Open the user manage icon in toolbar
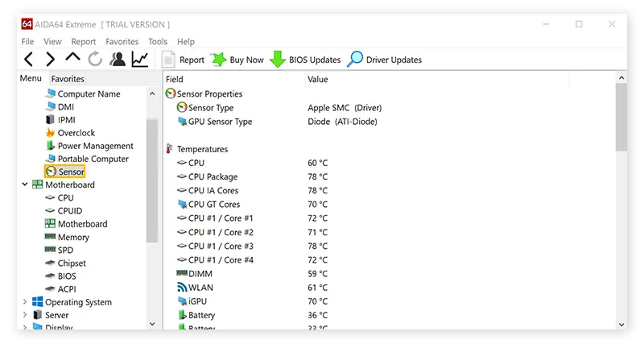Image resolution: width=644 pixels, height=344 pixels. (118, 59)
